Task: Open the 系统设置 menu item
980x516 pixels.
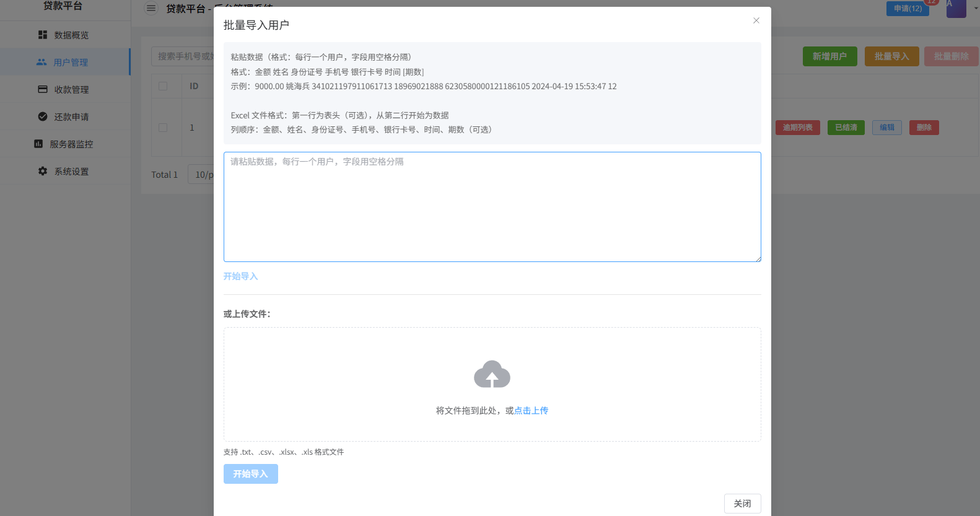Action: [x=71, y=172]
